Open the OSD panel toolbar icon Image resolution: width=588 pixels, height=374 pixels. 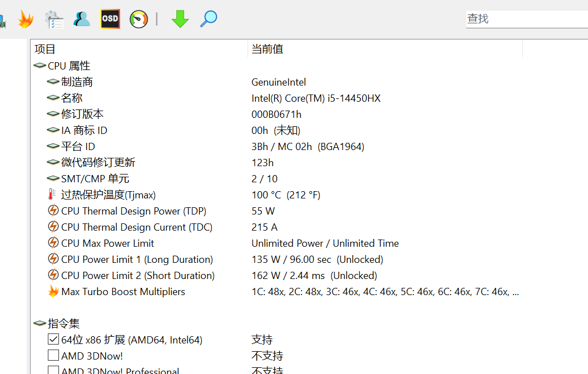(110, 19)
